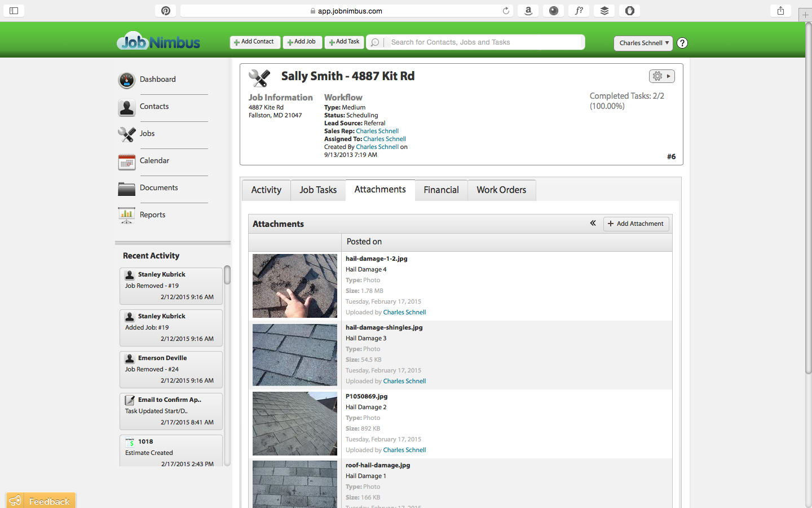Open Stanley Kubrick Added Job #19 activity
The height and width of the screenshot is (508, 812).
[171, 328]
